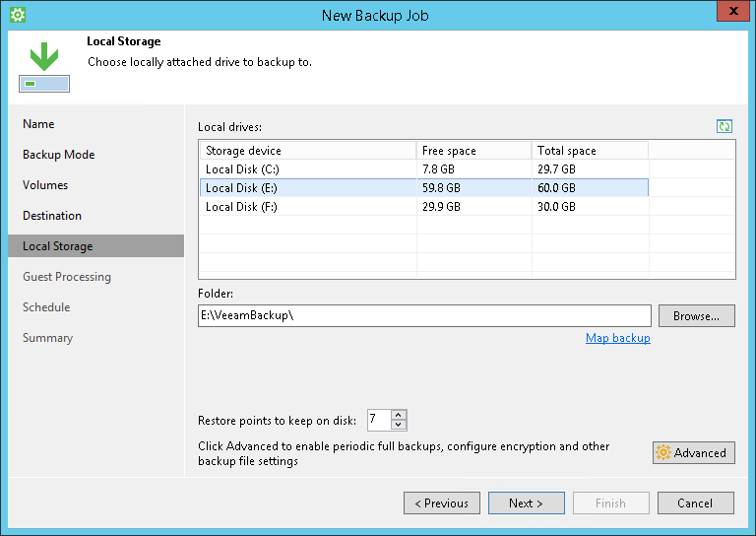The width and height of the screenshot is (756, 536).
Task: Select Local Disk (F:) row
Action: click(307, 207)
